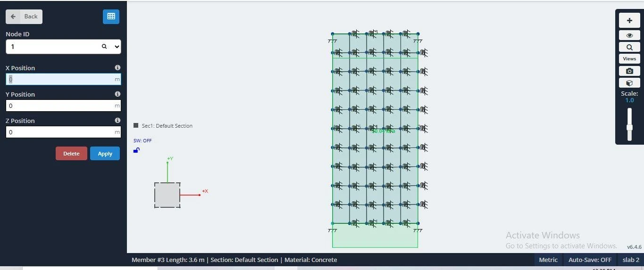Take a screenshot with camera icon
644x270 pixels.
pos(629,71)
